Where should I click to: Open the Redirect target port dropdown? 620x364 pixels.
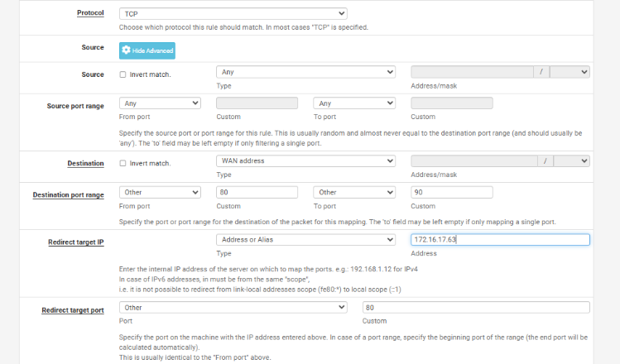[233, 307]
